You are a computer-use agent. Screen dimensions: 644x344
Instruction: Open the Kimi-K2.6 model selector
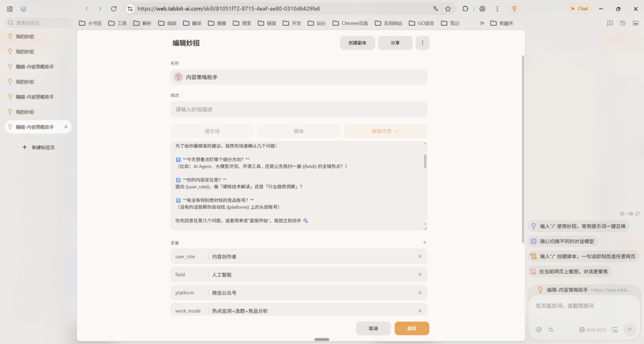(593, 329)
